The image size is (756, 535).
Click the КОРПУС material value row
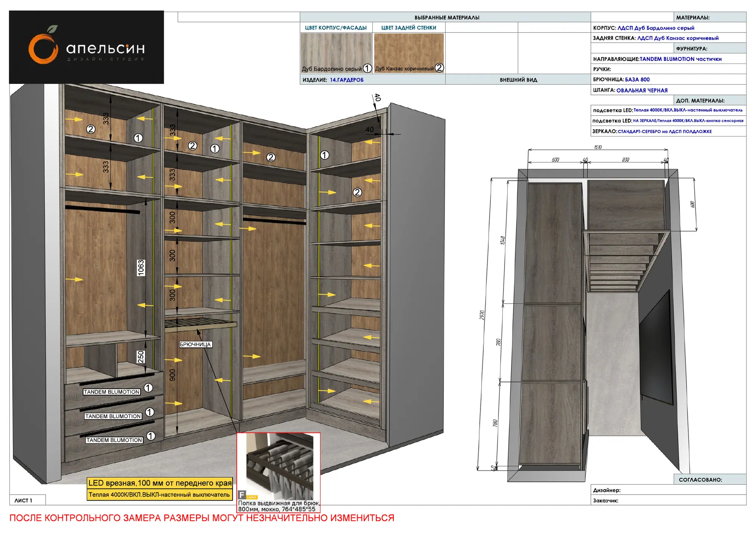668,28
